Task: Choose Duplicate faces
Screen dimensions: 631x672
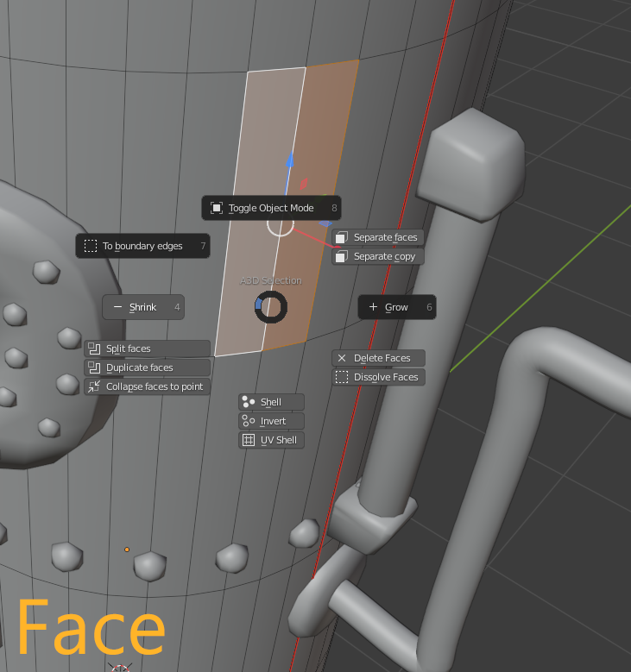Action: click(x=147, y=367)
